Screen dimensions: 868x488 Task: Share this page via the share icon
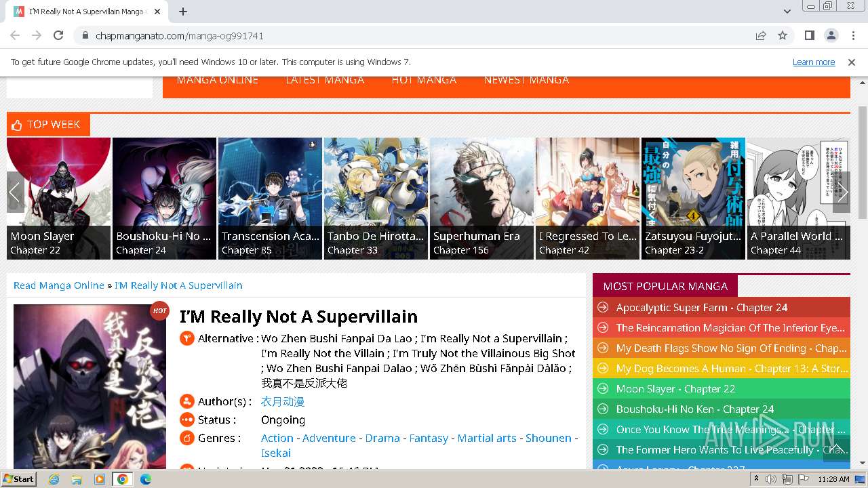pos(761,35)
